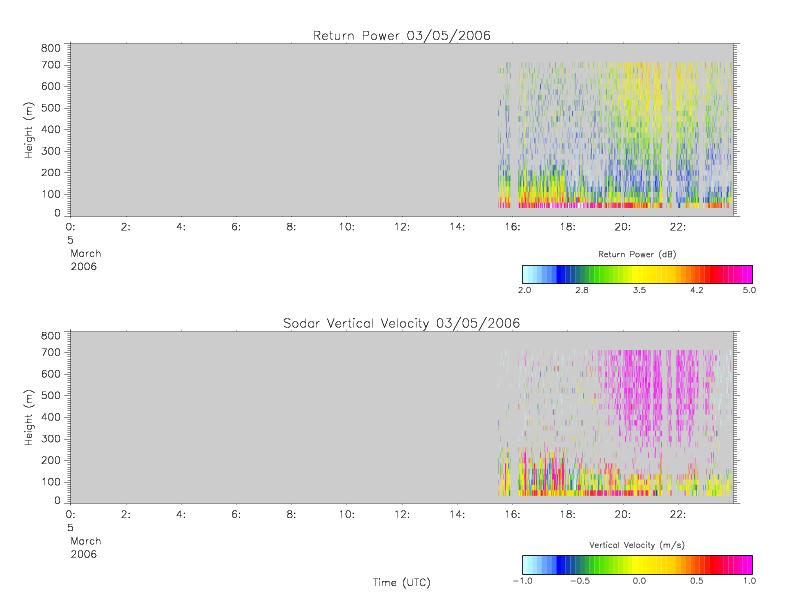
Task: Click the '400' height tick of the top plot
Action: tap(51, 129)
